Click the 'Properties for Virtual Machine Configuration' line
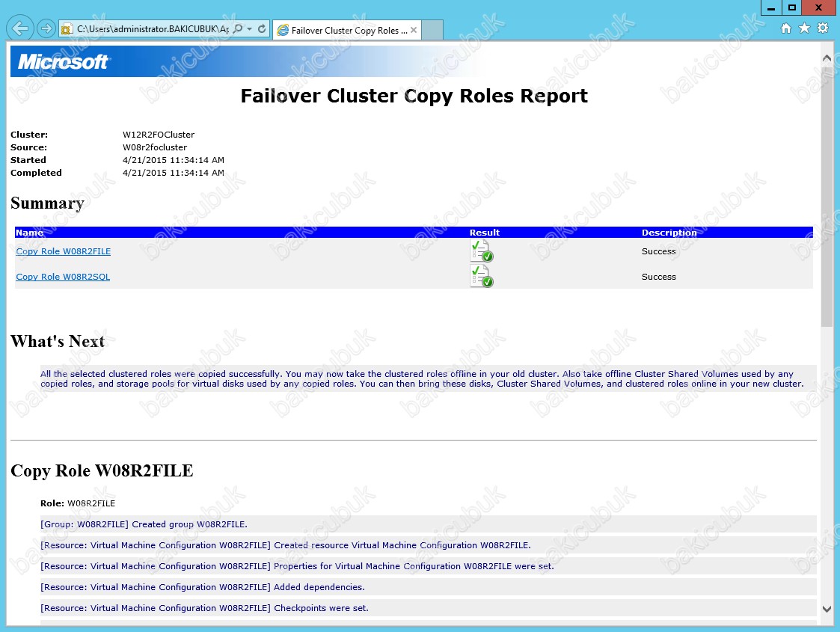This screenshot has height=632, width=840. pos(429,566)
